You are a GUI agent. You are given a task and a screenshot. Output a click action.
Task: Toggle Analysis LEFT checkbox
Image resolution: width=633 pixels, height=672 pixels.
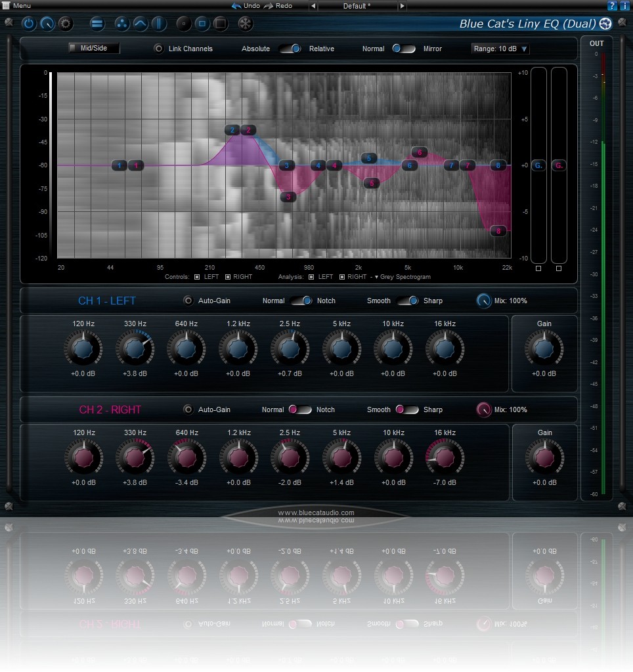(x=311, y=277)
